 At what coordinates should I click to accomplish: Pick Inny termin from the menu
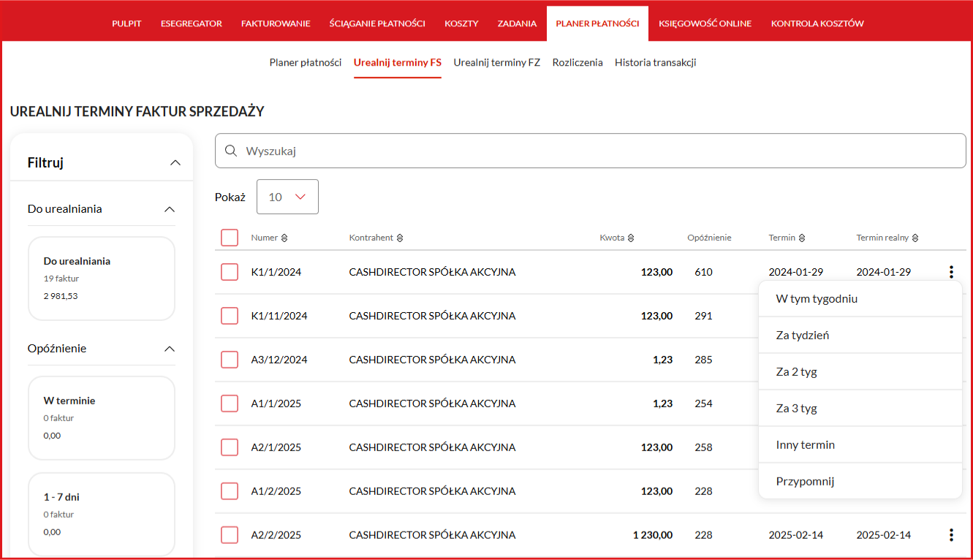point(860,444)
